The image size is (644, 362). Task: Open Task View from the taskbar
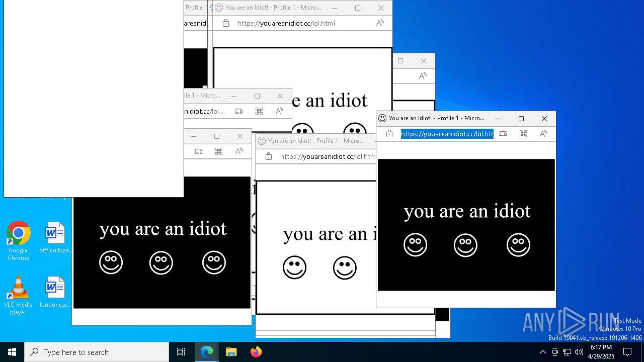[181, 352]
